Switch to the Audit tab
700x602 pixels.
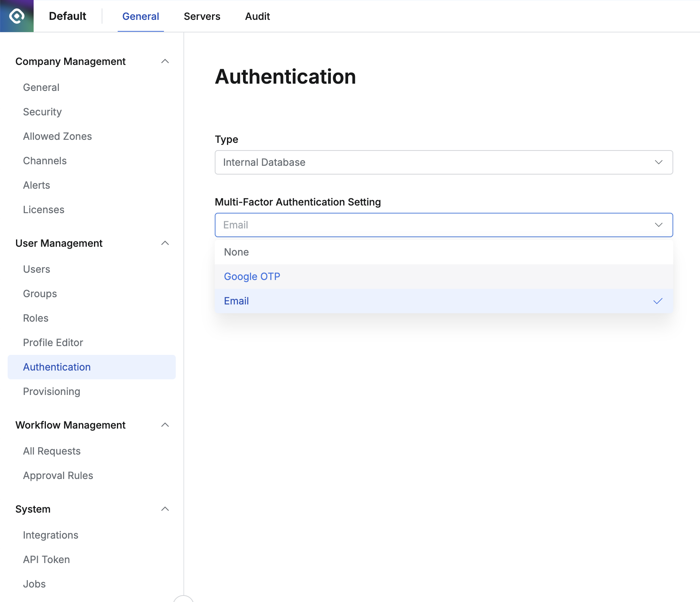point(257,16)
